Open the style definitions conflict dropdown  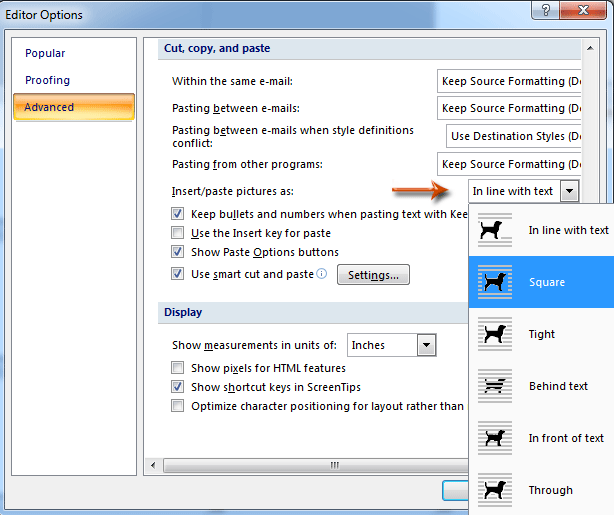pos(514,136)
